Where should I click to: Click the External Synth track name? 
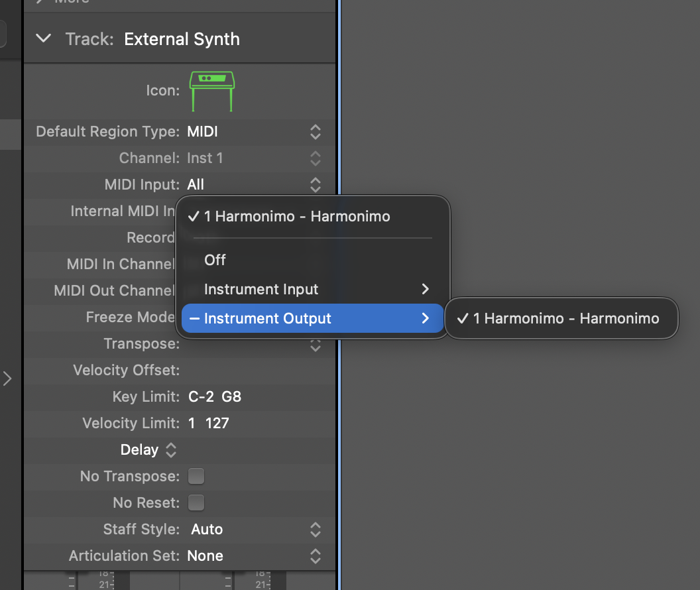(182, 39)
